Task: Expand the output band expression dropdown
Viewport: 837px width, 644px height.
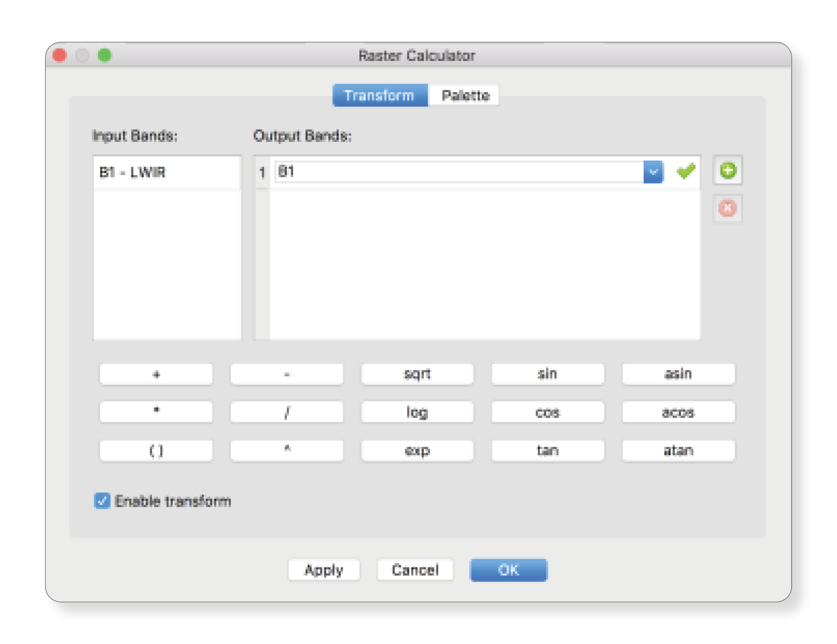Action: (x=653, y=172)
